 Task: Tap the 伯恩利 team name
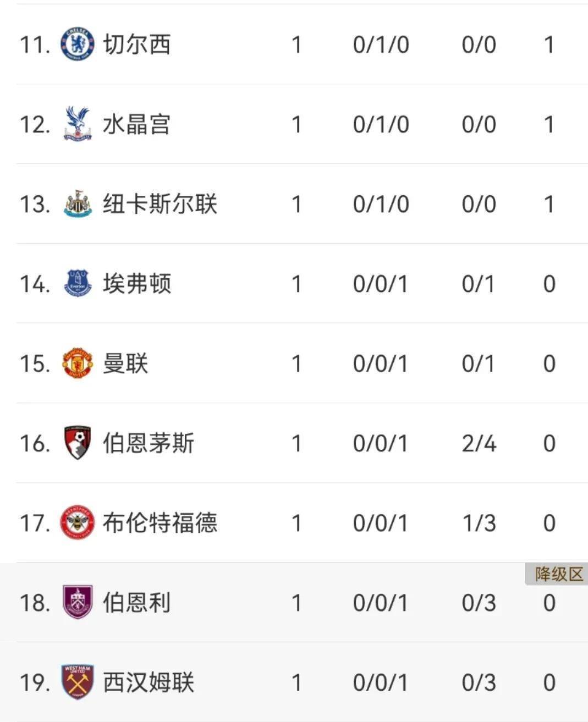[136, 603]
